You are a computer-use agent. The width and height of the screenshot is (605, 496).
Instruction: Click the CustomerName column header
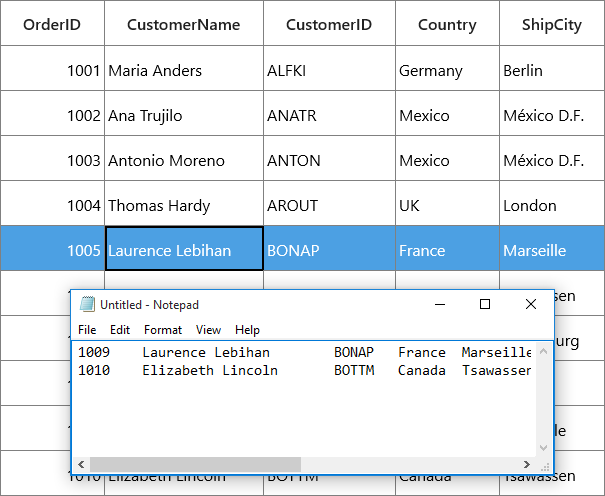[184, 24]
